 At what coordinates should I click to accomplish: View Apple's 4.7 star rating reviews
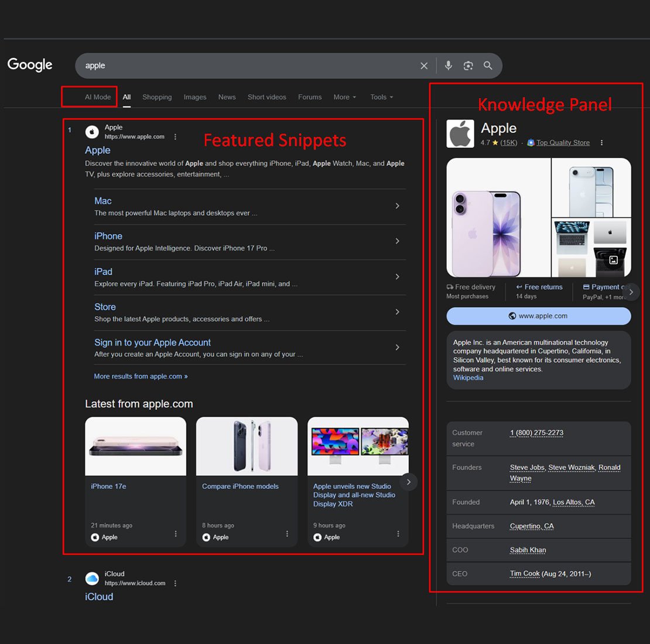pos(498,142)
